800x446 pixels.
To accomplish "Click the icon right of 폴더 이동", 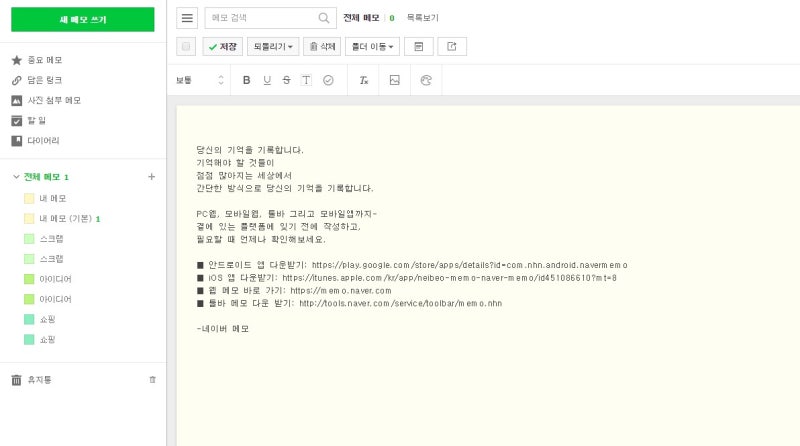I will click(x=418, y=46).
